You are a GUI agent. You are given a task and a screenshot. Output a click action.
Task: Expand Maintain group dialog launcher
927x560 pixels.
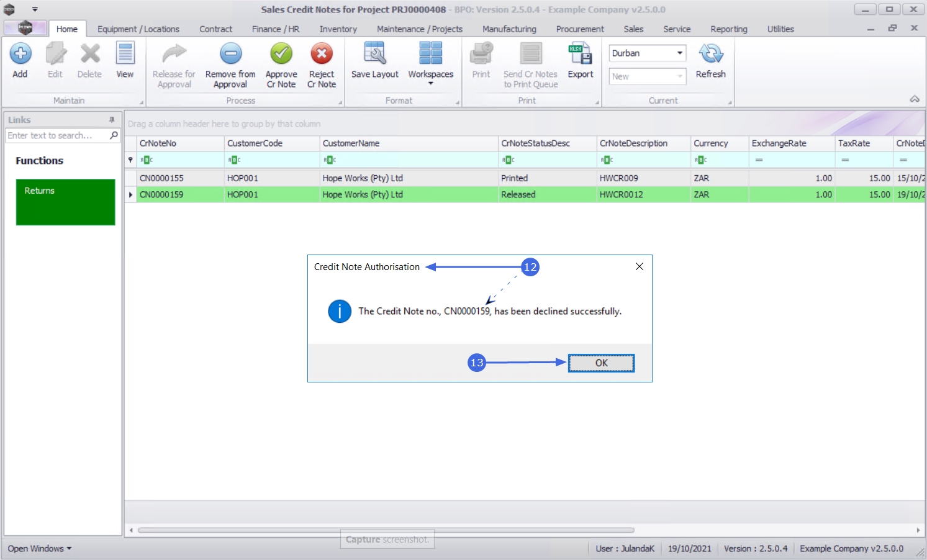click(x=141, y=102)
